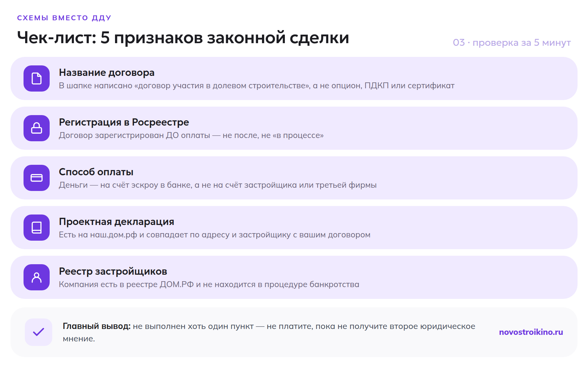Click the Главный вывод conclusion text
This screenshot has width=588, height=378.
(269, 332)
